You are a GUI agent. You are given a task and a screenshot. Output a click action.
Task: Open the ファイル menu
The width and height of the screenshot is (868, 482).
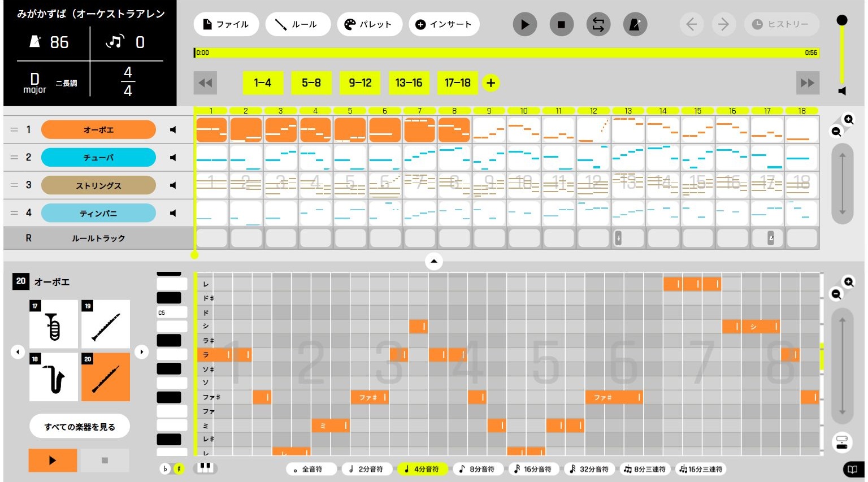coord(226,24)
